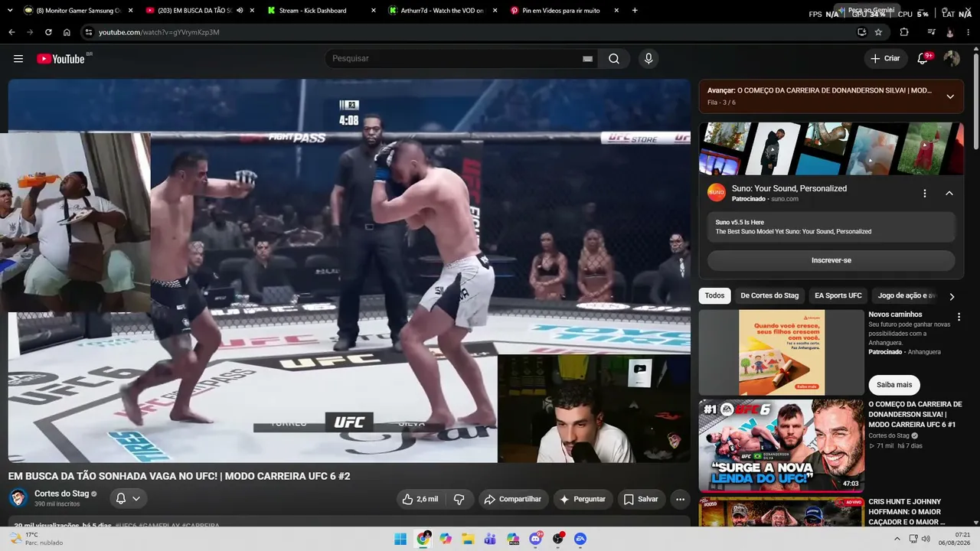Click the page vertical scrollbar

pyautogui.click(x=975, y=99)
